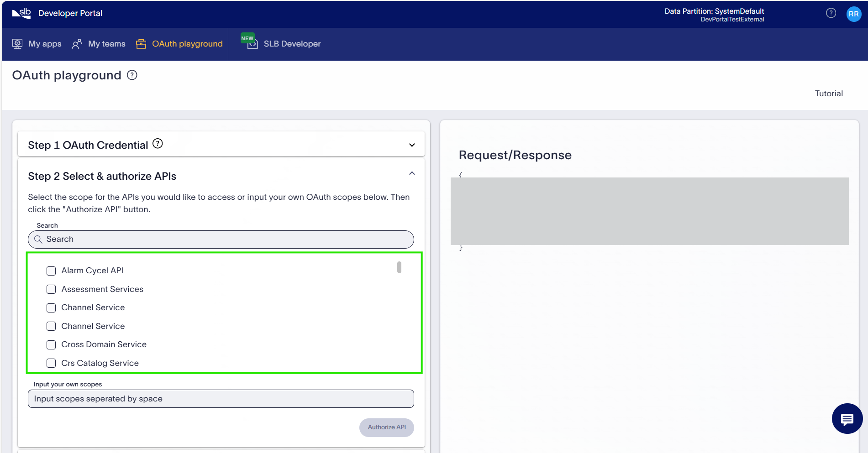Click the OAuth playground briefcase icon
The width and height of the screenshot is (868, 453).
tap(141, 44)
